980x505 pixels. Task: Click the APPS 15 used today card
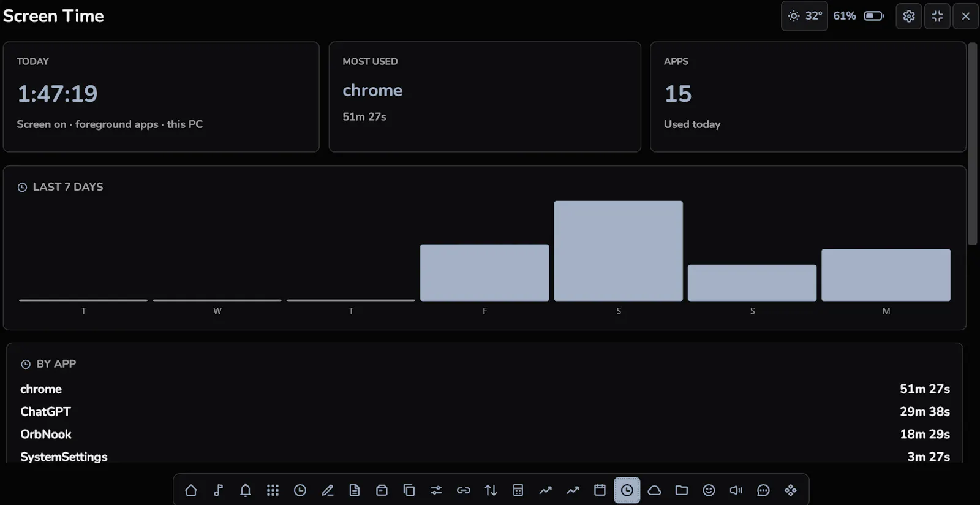(x=808, y=97)
